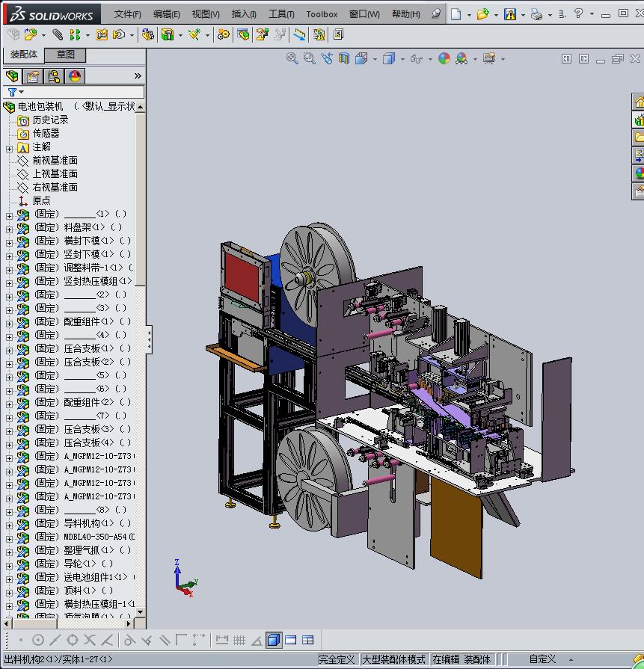
Task: Open the ConfigurationManager tab icon
Action: (54, 76)
